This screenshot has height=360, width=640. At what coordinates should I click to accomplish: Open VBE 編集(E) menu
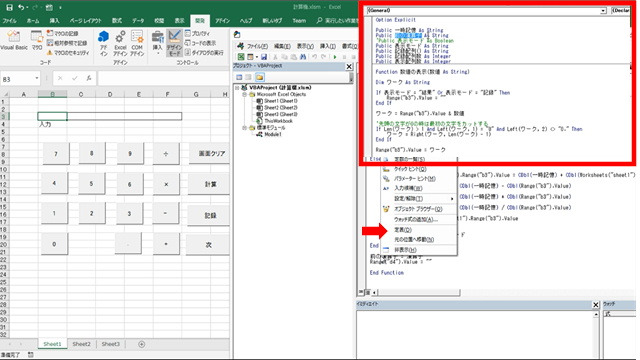coord(282,46)
